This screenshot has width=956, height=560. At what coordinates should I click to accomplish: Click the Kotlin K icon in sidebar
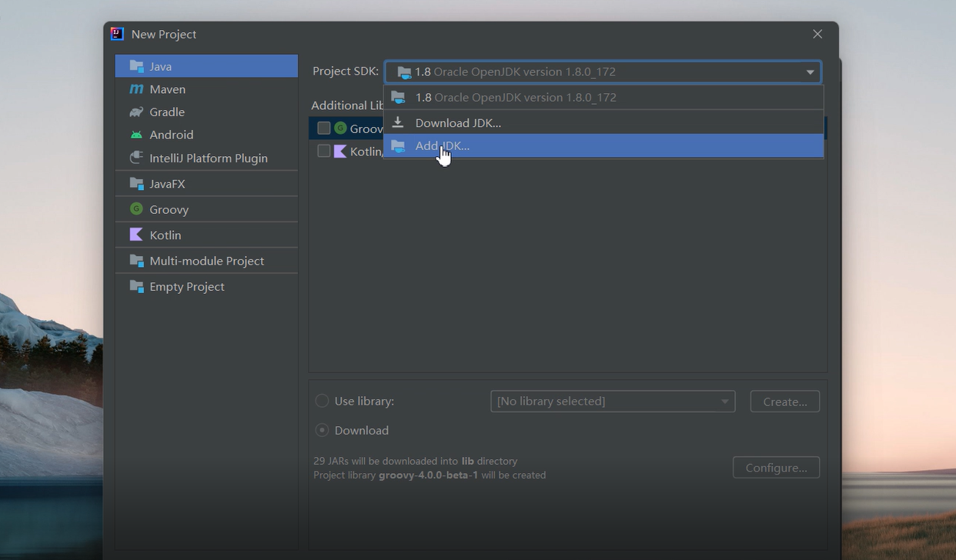[137, 235]
